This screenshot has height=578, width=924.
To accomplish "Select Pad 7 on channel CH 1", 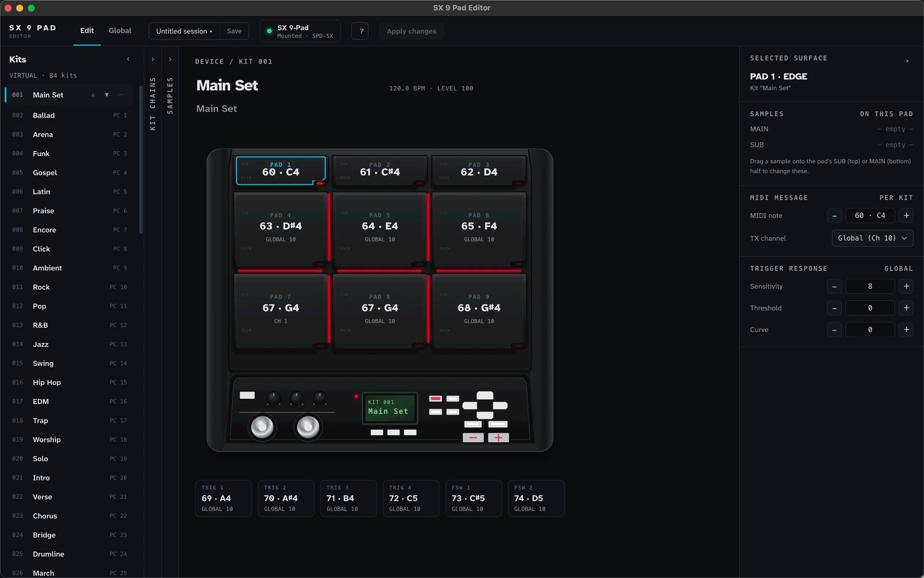I will (x=281, y=311).
